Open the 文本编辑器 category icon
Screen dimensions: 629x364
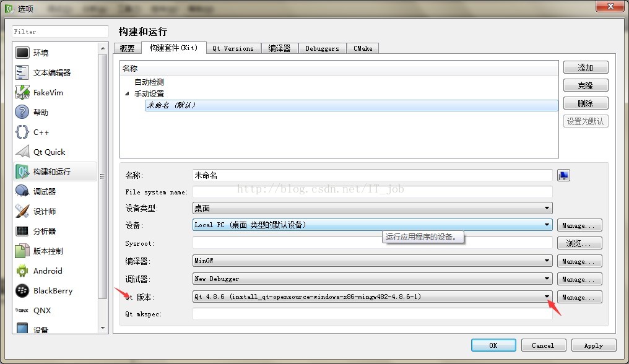pos(22,72)
